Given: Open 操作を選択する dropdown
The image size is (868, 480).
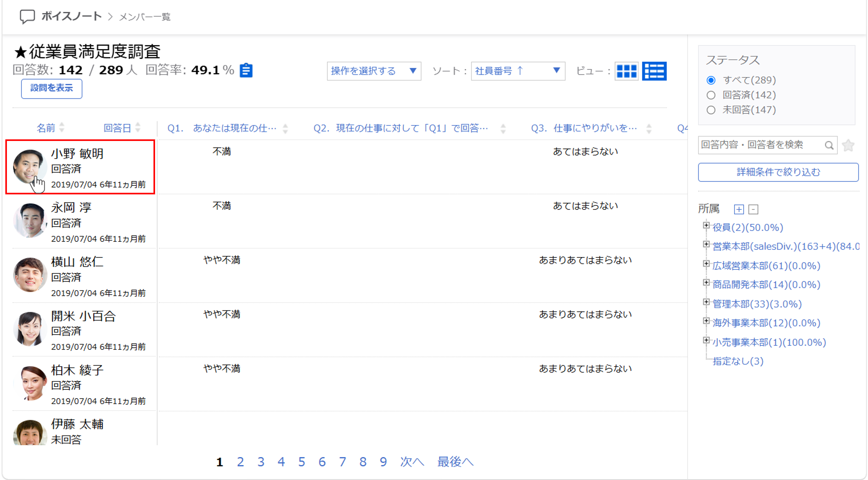Looking at the screenshot, I should point(374,71).
